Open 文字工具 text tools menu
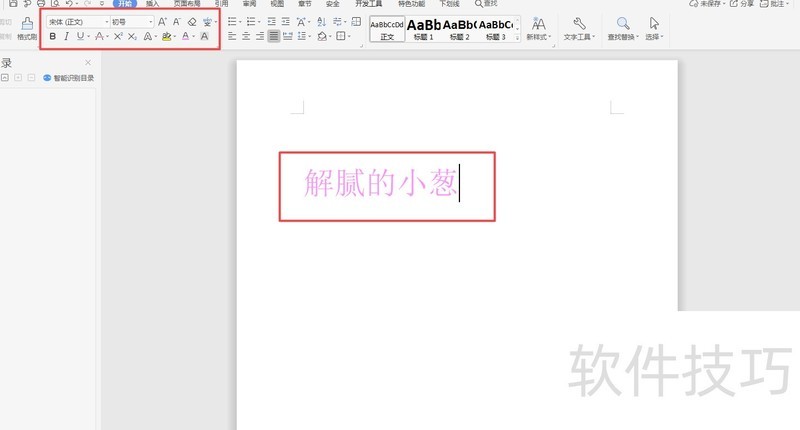 (579, 29)
